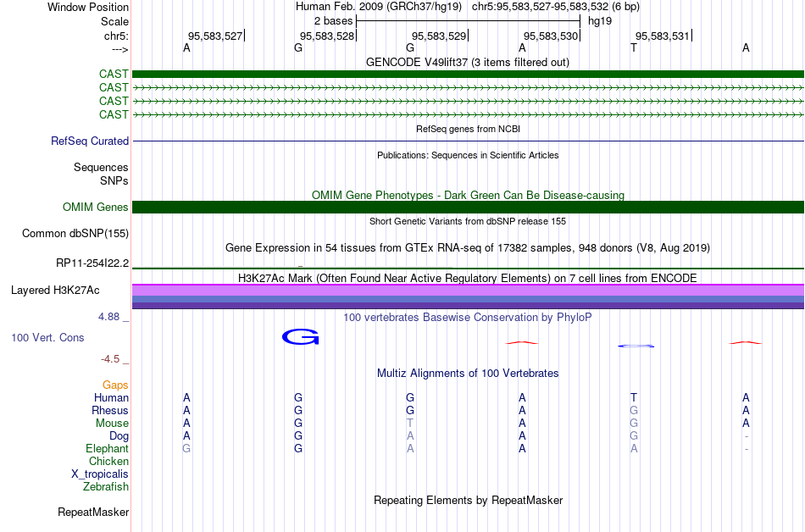Click the Layered H3K27Ac label
The image size is (805, 532).
[55, 291]
